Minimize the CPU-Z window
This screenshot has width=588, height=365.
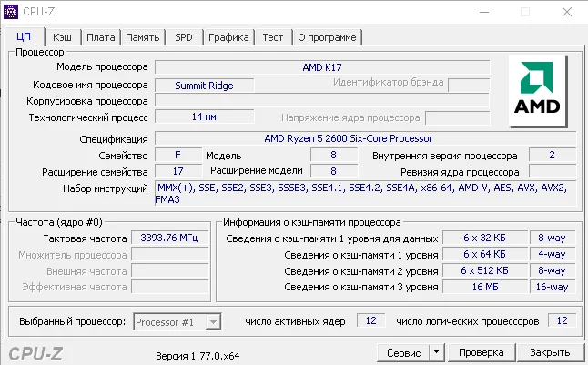[484, 12]
